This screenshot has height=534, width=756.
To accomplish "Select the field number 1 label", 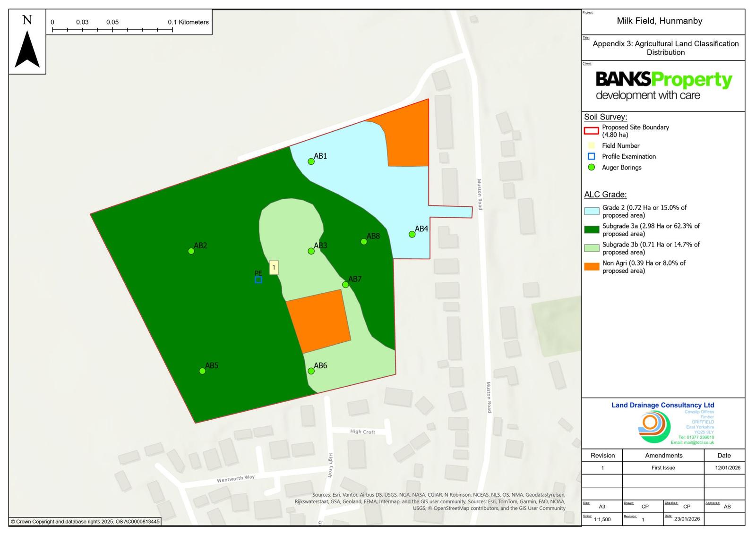I will 274,267.
